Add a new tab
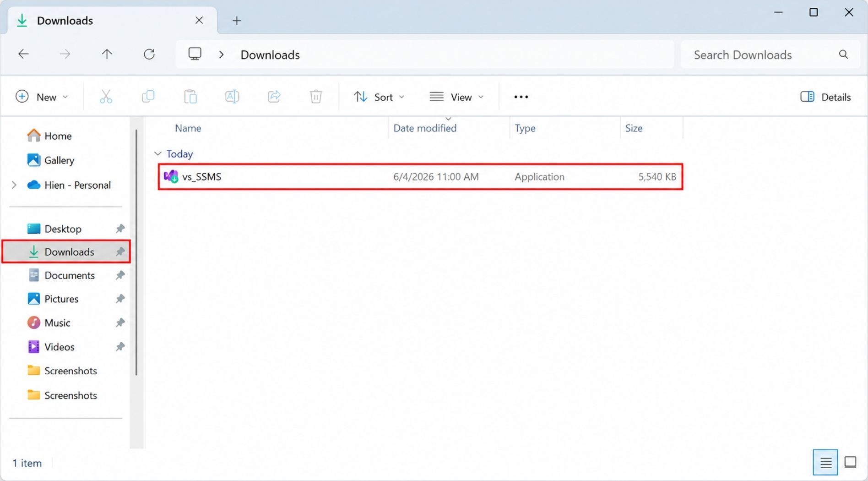This screenshot has height=481, width=868. tap(236, 20)
